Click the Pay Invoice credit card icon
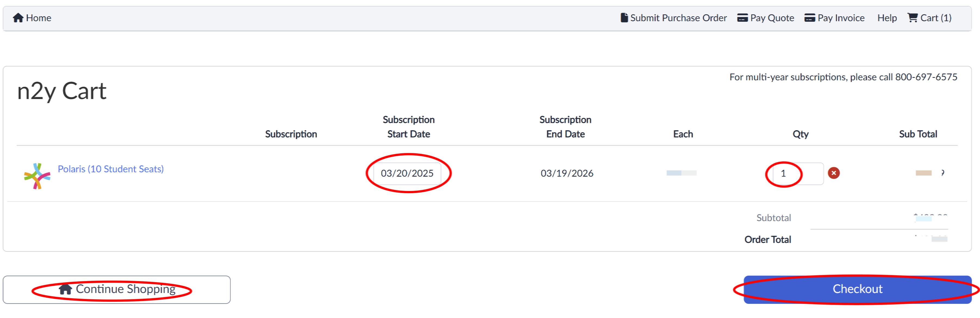Screen dimensions: 980x318 pyautogui.click(x=810, y=18)
